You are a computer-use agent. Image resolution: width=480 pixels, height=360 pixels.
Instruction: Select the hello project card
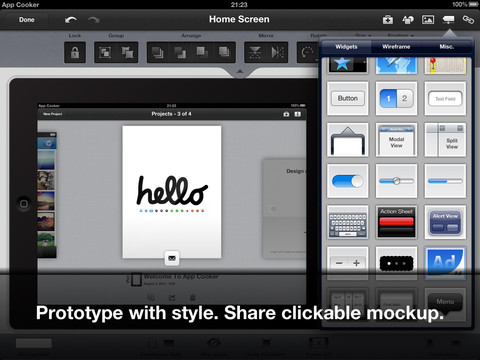click(172, 192)
